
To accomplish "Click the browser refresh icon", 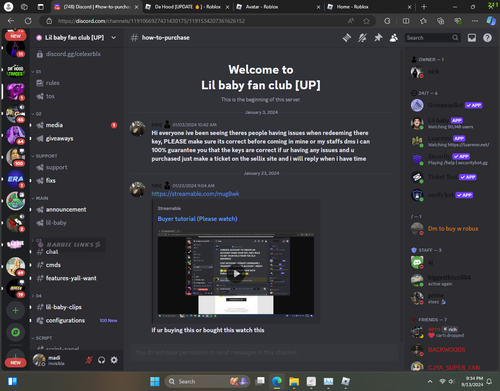I will coord(28,21).
